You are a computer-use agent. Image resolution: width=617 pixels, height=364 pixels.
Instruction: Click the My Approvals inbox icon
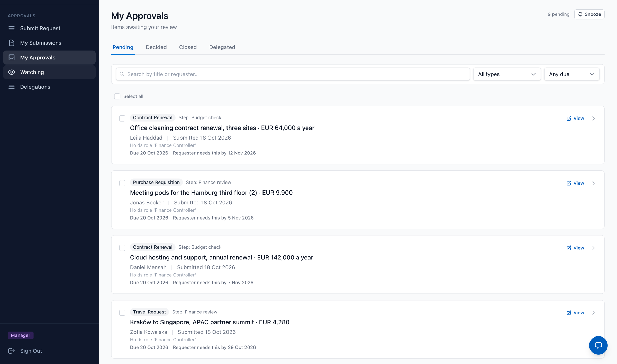pyautogui.click(x=12, y=57)
